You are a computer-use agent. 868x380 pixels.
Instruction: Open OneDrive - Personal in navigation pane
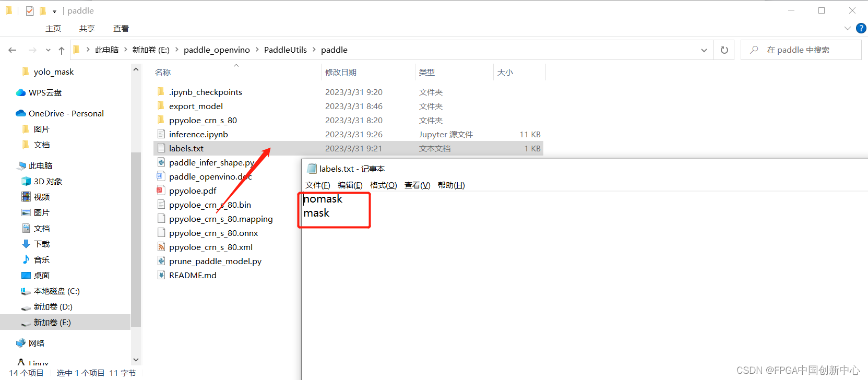tap(66, 113)
